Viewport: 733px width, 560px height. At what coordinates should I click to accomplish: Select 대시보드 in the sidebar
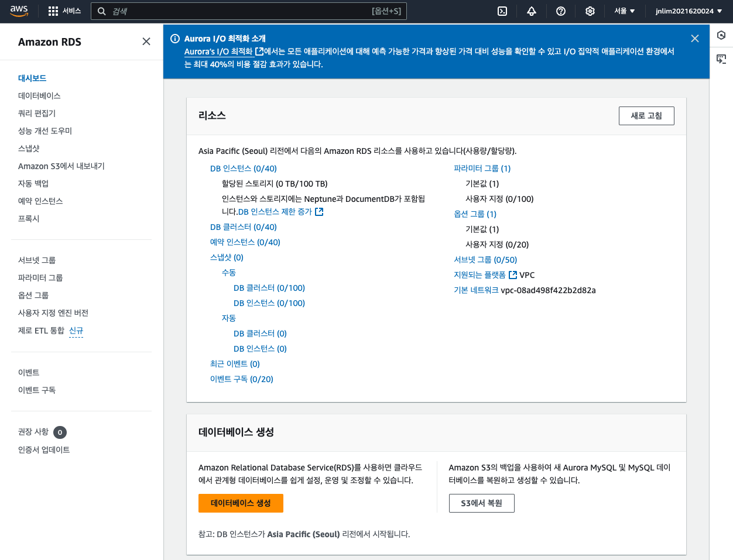click(x=32, y=78)
